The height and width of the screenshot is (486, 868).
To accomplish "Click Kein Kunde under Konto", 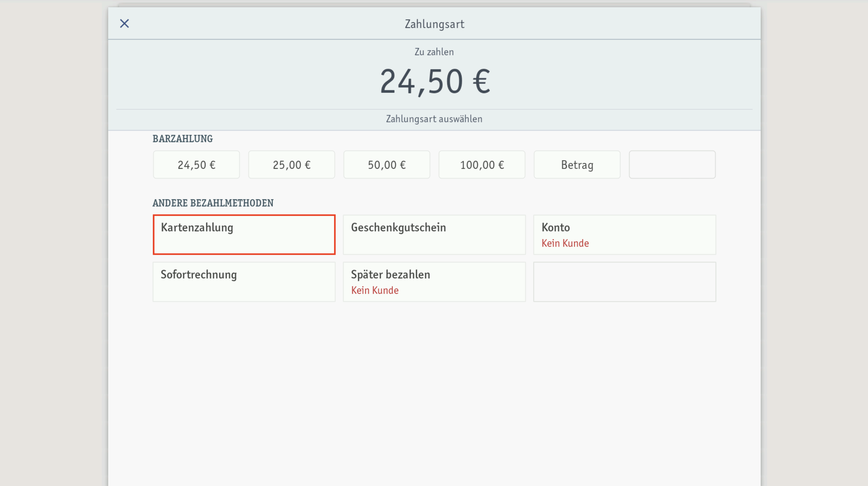I will click(565, 243).
